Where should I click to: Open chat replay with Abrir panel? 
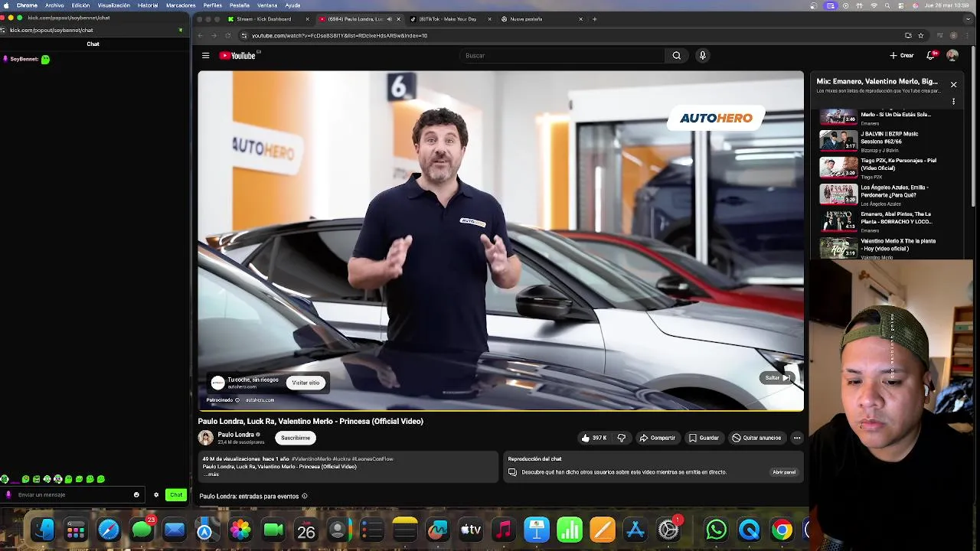click(x=784, y=472)
